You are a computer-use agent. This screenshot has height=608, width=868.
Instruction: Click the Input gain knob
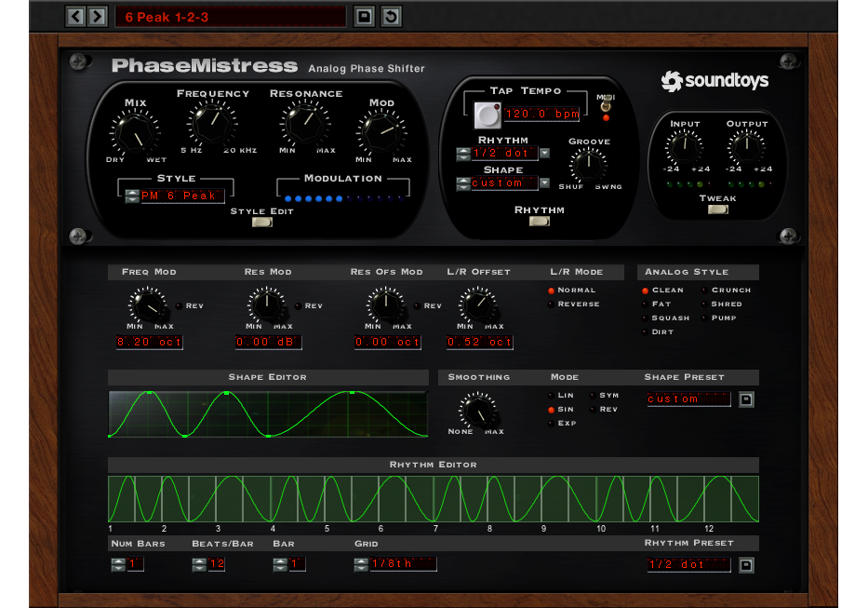point(685,146)
